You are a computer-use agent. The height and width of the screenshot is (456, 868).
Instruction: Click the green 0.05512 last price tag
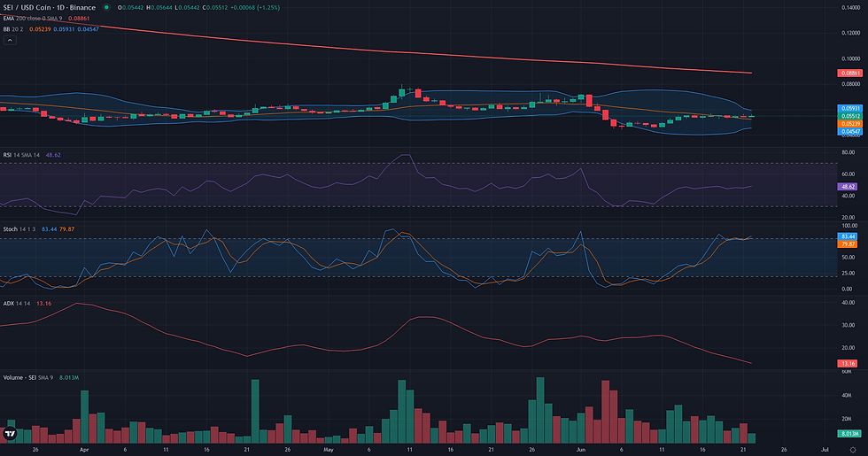pos(849,116)
